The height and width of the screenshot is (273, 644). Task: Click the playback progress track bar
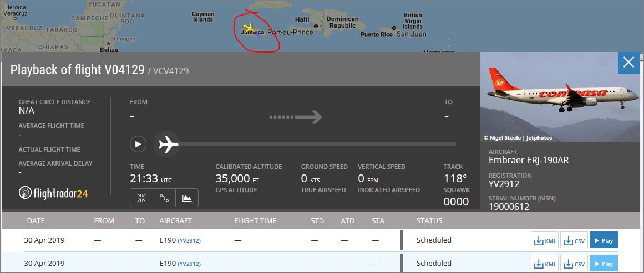(x=317, y=145)
